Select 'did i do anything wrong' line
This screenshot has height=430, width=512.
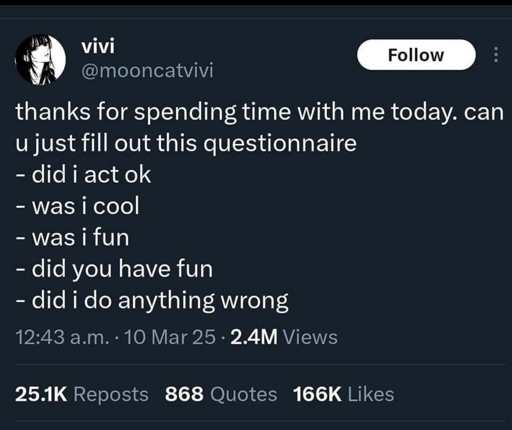pos(152,301)
